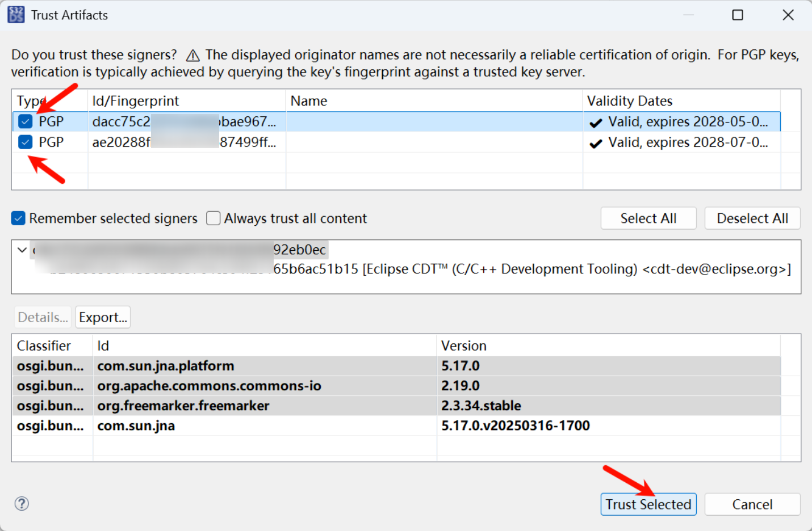This screenshot has width=812, height=531.
Task: Select the com.sun.jna.platform row
Action: click(396, 366)
